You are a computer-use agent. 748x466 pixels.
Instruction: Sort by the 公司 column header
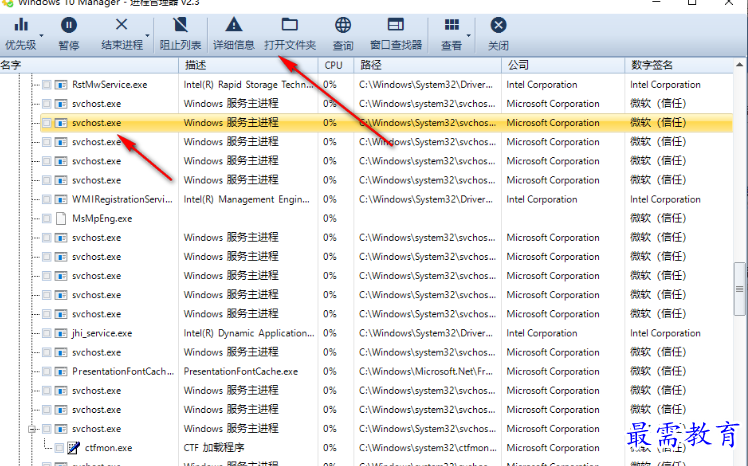[563, 65]
